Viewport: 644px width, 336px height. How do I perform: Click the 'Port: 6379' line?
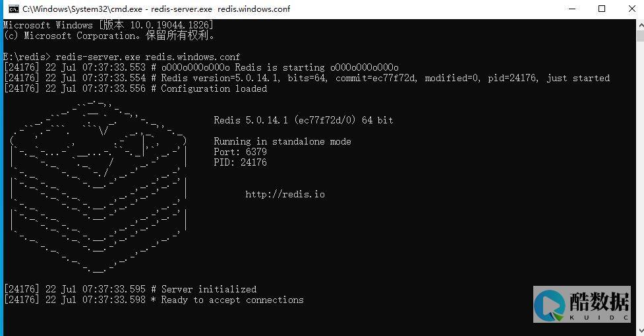pyautogui.click(x=241, y=152)
